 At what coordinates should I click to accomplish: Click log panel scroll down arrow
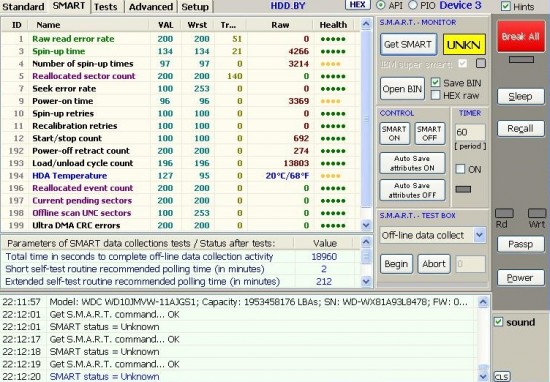(x=483, y=377)
